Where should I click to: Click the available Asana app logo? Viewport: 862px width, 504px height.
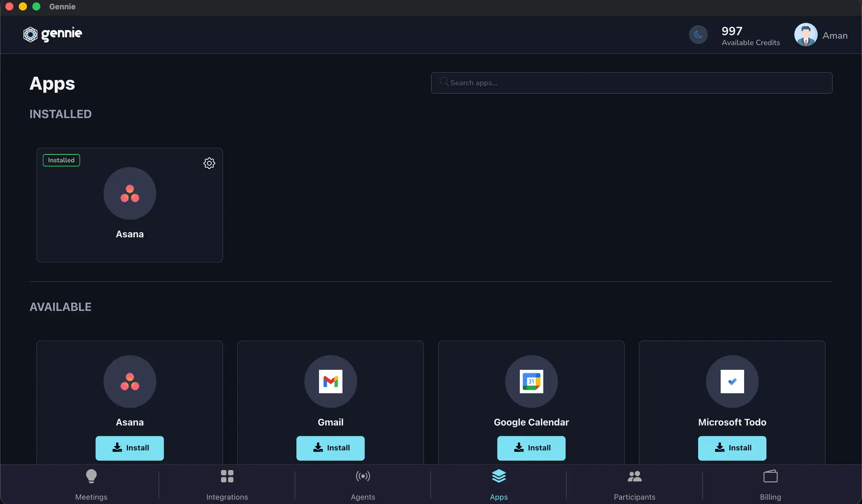tap(130, 382)
